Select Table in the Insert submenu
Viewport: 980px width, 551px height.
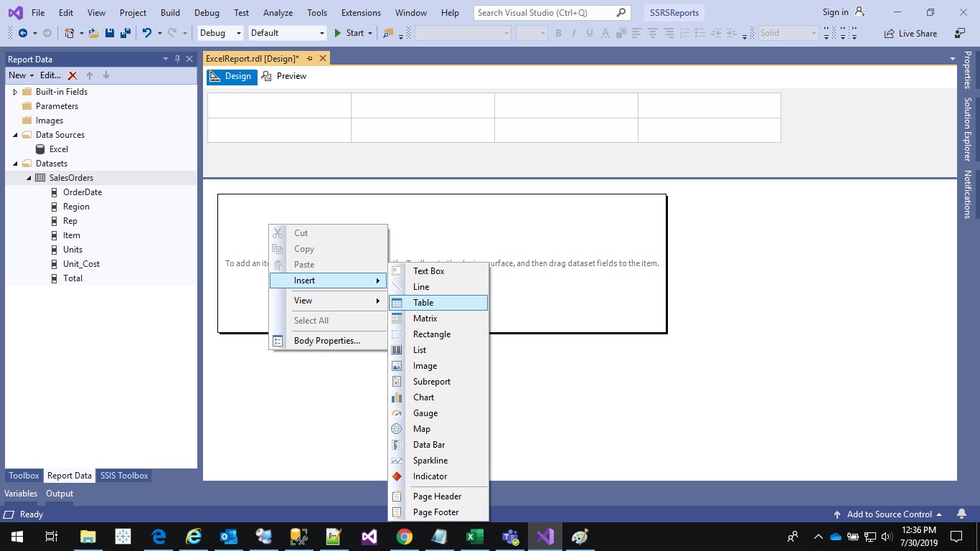point(438,303)
